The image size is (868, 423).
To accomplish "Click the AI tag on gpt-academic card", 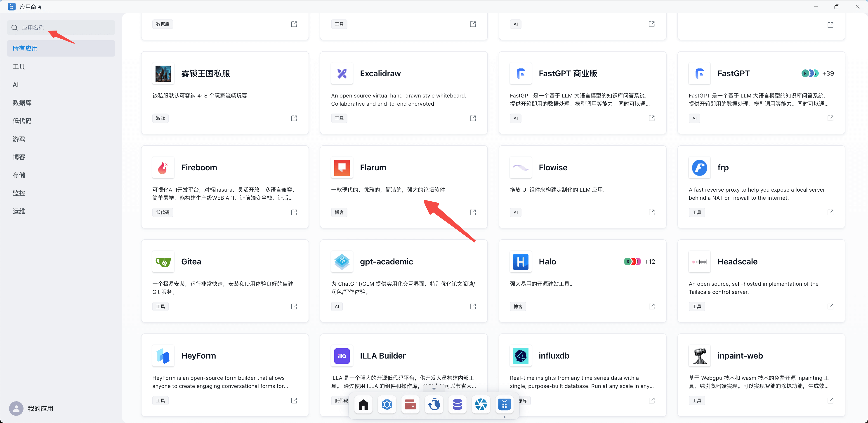I will (337, 306).
